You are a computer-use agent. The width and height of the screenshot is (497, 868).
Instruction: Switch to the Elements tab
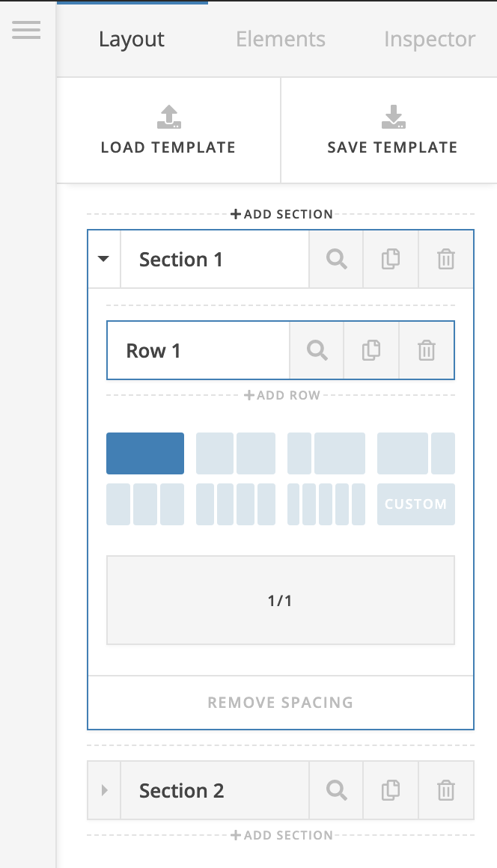tap(281, 40)
